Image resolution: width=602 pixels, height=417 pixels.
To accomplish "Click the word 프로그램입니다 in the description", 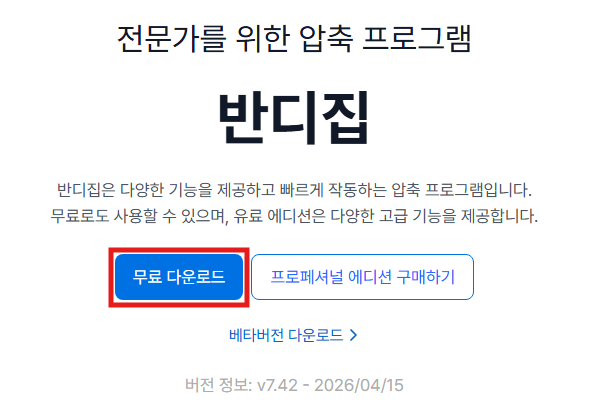I will click(478, 190).
